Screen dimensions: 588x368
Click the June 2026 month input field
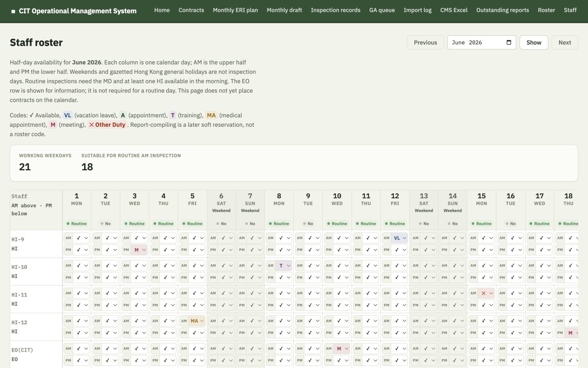[482, 43]
